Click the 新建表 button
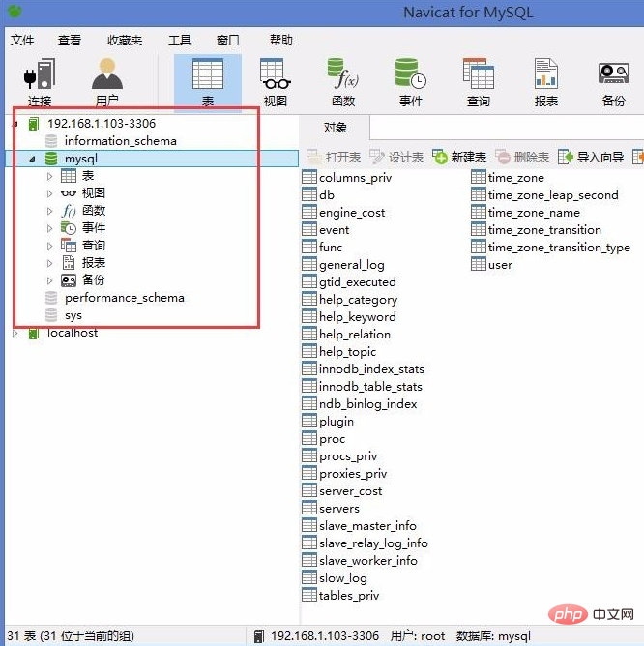 click(x=459, y=157)
